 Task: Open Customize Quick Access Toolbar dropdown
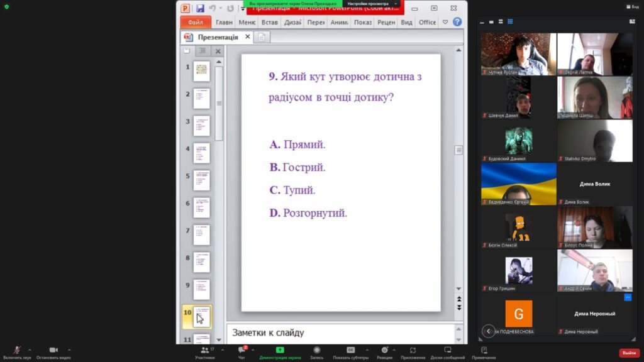[x=242, y=8]
